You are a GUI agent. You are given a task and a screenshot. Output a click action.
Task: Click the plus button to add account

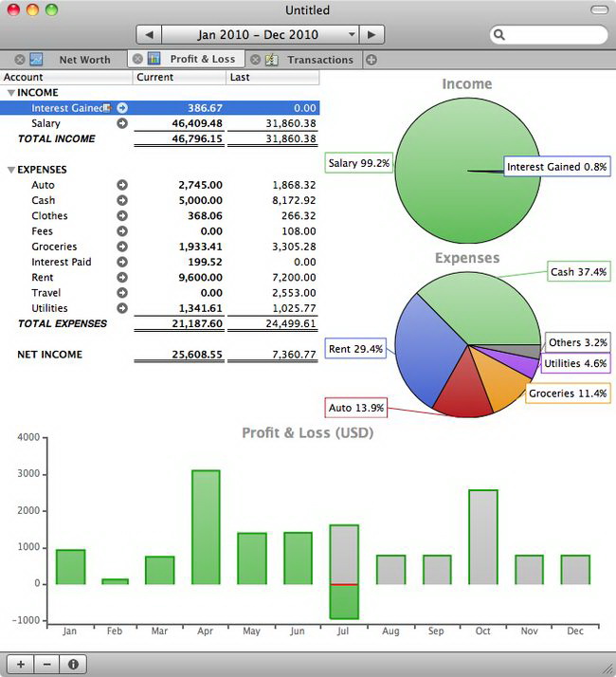[20, 664]
